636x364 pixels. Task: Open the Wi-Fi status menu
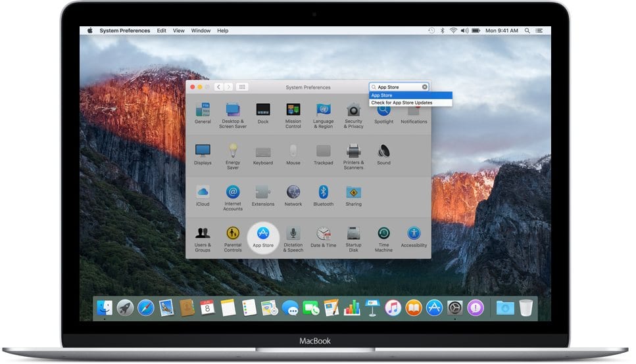pos(453,30)
